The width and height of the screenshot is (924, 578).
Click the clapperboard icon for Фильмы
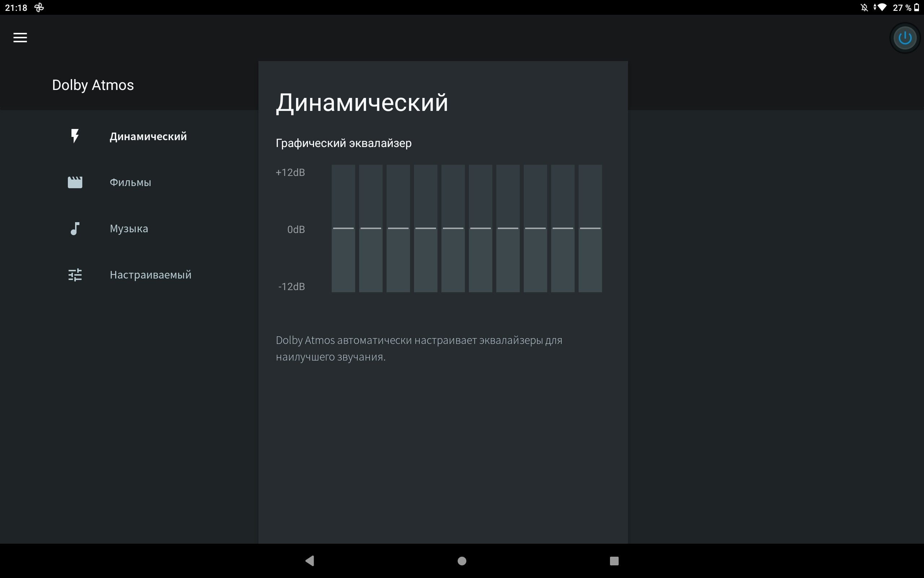(x=75, y=182)
